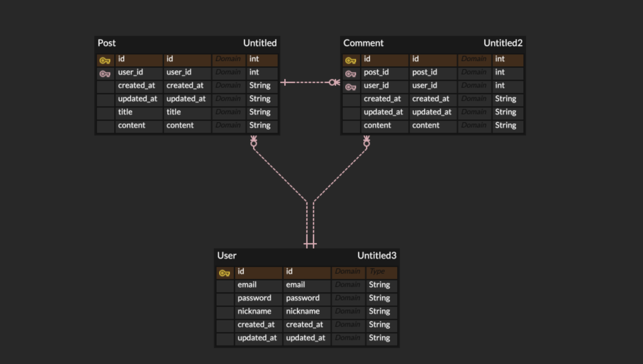Click the primary key icon on User id

225,272
